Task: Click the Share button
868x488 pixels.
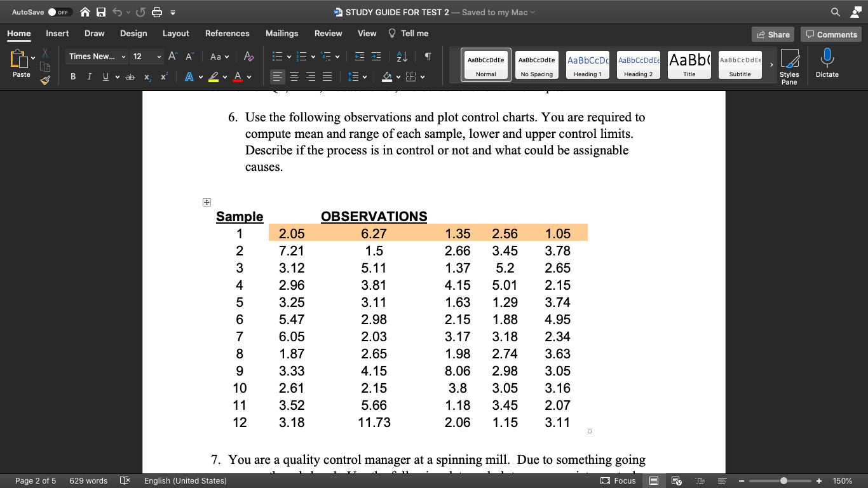Action: [772, 34]
